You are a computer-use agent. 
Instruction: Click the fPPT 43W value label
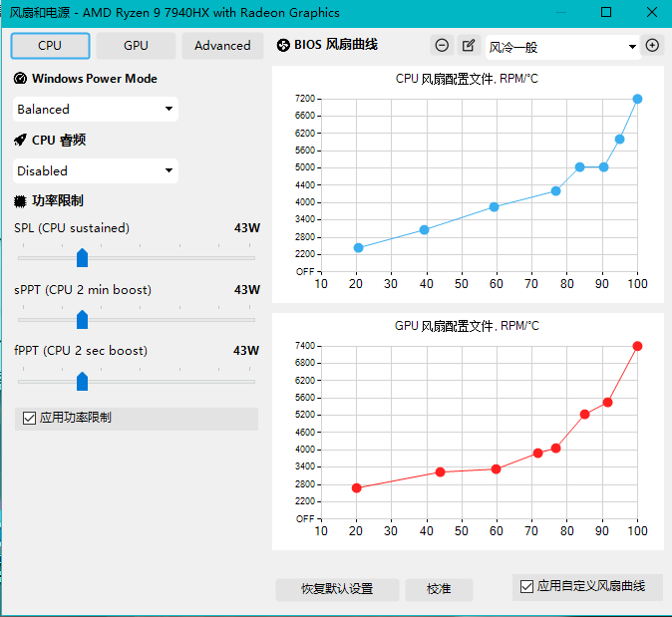(246, 351)
